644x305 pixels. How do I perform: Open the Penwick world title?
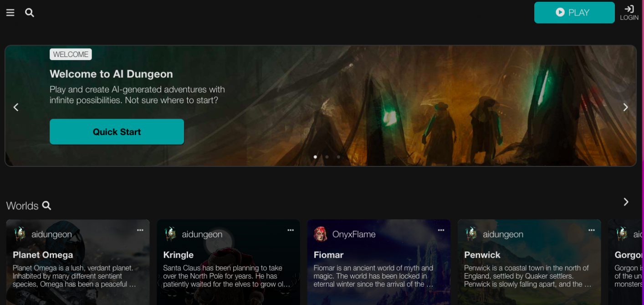click(x=482, y=255)
